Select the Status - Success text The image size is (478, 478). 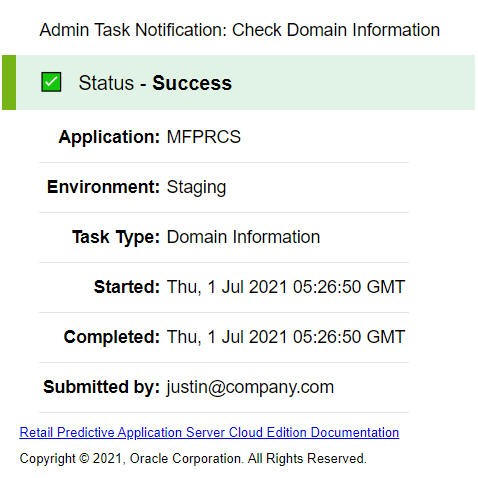(x=155, y=83)
